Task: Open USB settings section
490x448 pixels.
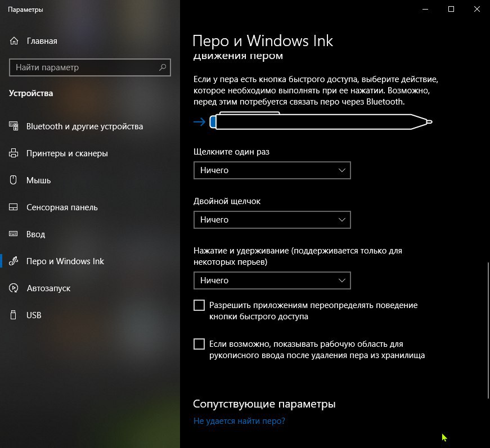Action: (34, 315)
